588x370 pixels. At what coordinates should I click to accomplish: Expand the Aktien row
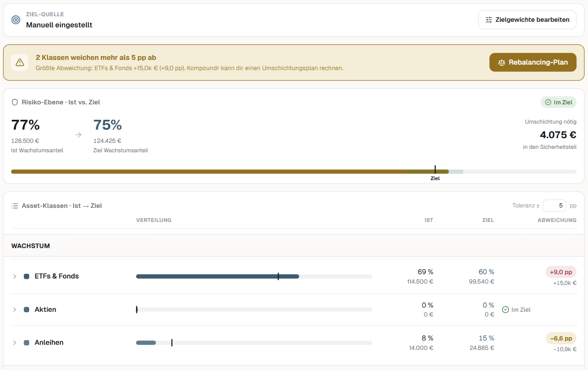point(15,310)
